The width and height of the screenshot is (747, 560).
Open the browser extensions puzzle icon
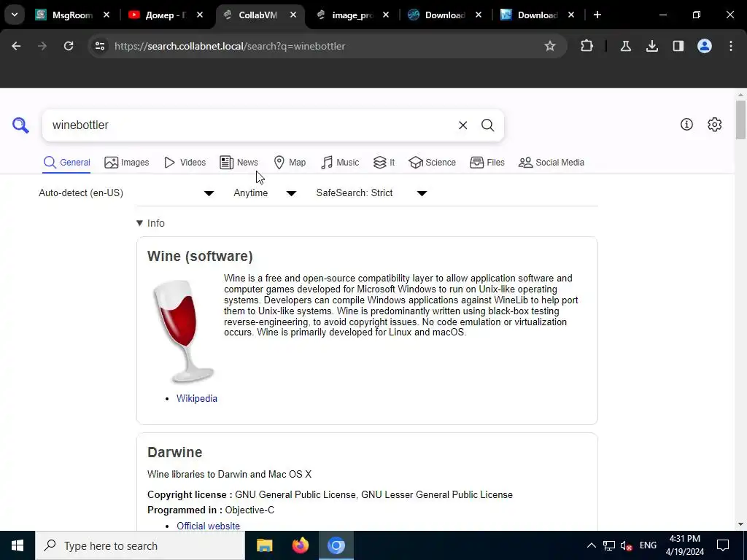click(587, 46)
